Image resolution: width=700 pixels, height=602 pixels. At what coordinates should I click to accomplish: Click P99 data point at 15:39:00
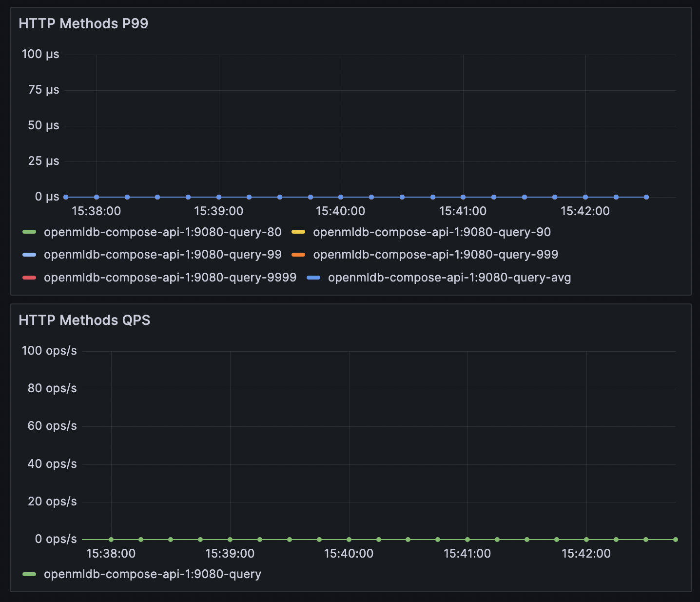click(219, 197)
